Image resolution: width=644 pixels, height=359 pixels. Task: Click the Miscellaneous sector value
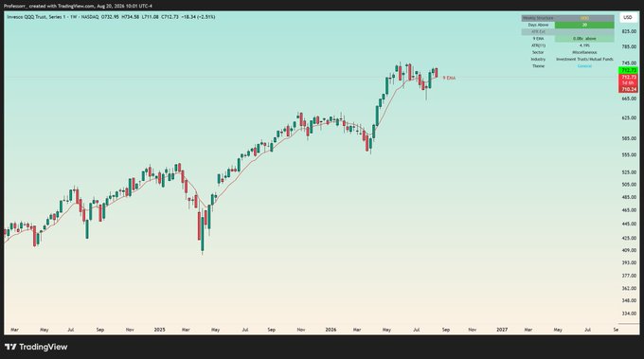584,53
